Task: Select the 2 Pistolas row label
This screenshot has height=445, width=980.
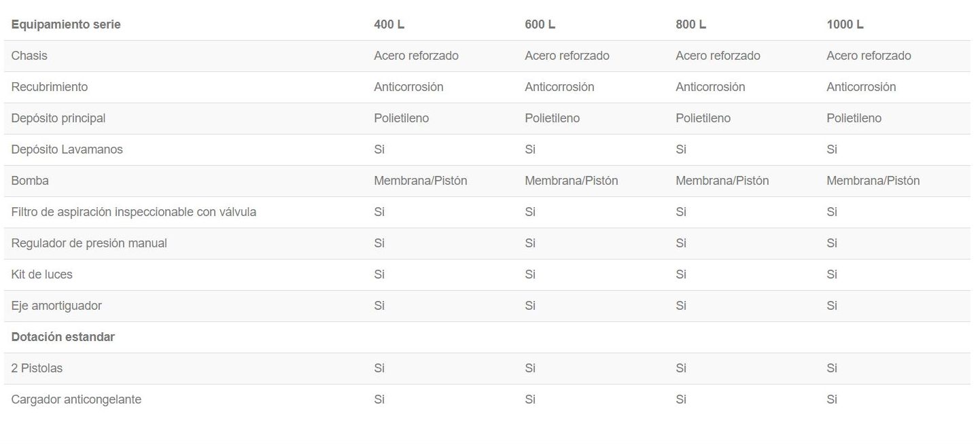Action: (x=37, y=368)
